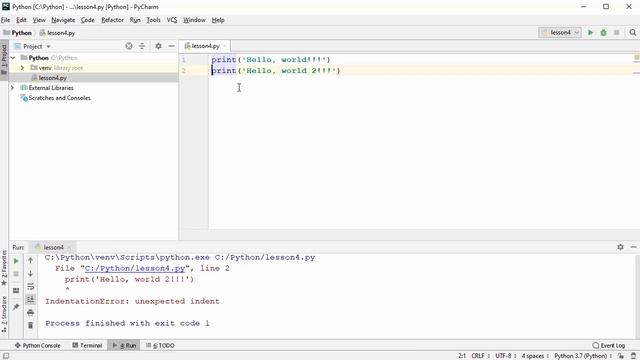Toggle soft-wrap in Run console
640x360 pixels.
pos(31,287)
